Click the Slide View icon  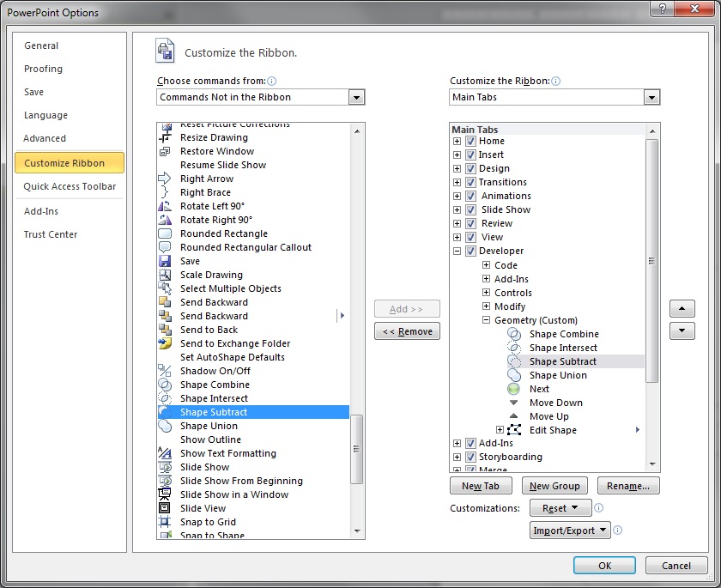165,508
